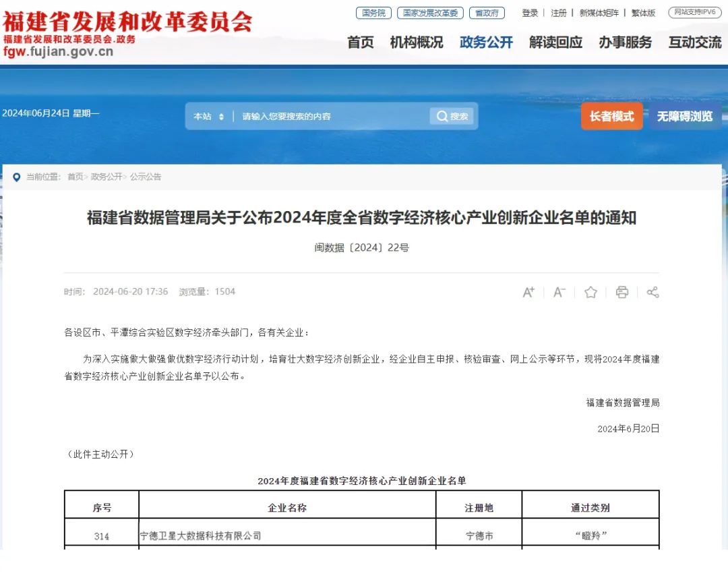Switch to 繁体版 traditional Chinese version
Viewport: 728px width, 584px height.
coord(643,13)
